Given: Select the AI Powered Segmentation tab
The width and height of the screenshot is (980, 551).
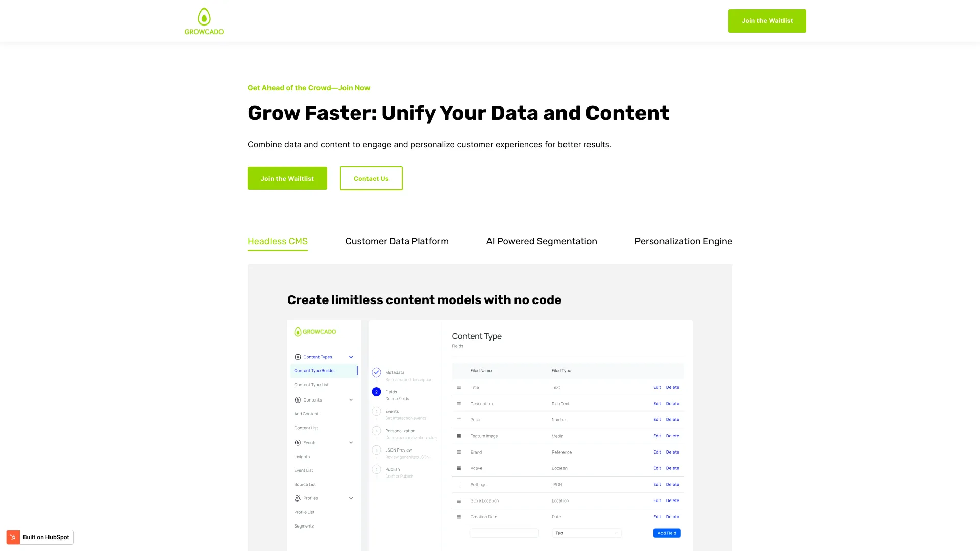Looking at the screenshot, I should tap(541, 241).
